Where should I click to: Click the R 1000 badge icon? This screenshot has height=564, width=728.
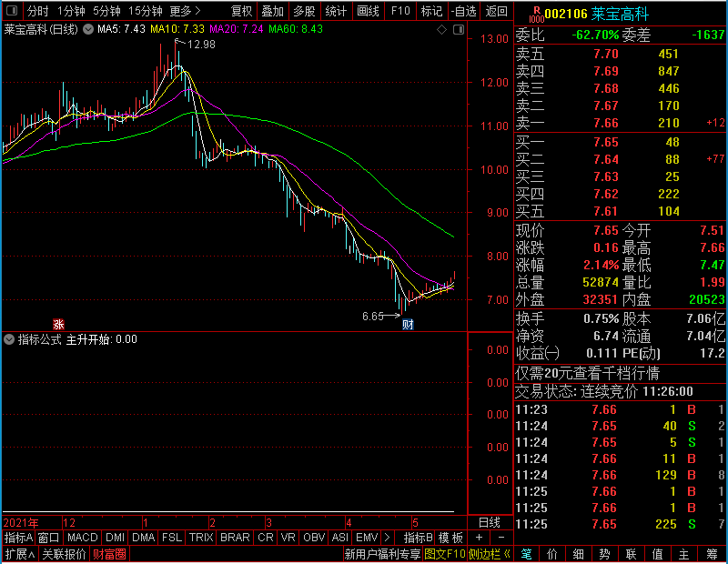point(536,15)
